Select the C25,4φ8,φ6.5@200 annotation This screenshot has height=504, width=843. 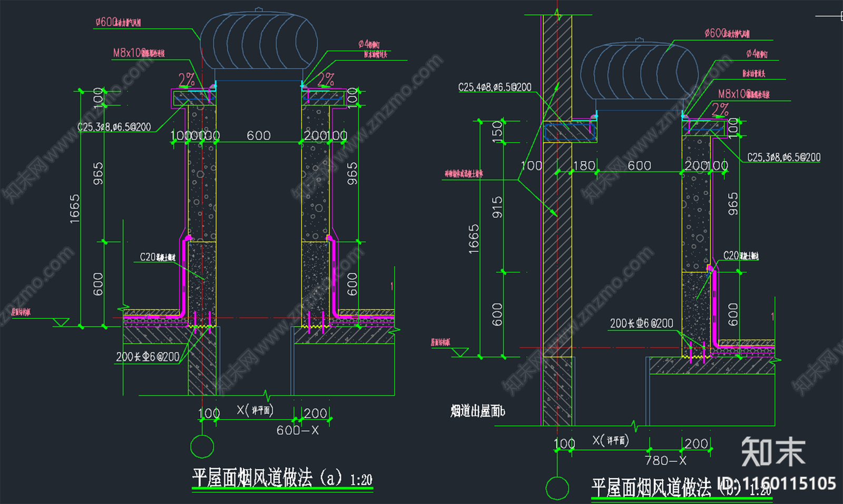pyautogui.click(x=495, y=87)
